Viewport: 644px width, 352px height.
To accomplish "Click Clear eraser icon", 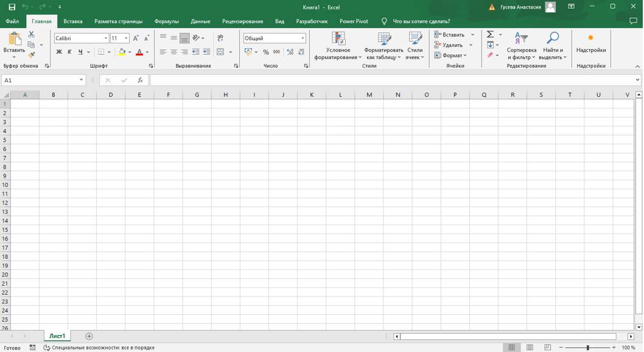I will tap(491, 55).
